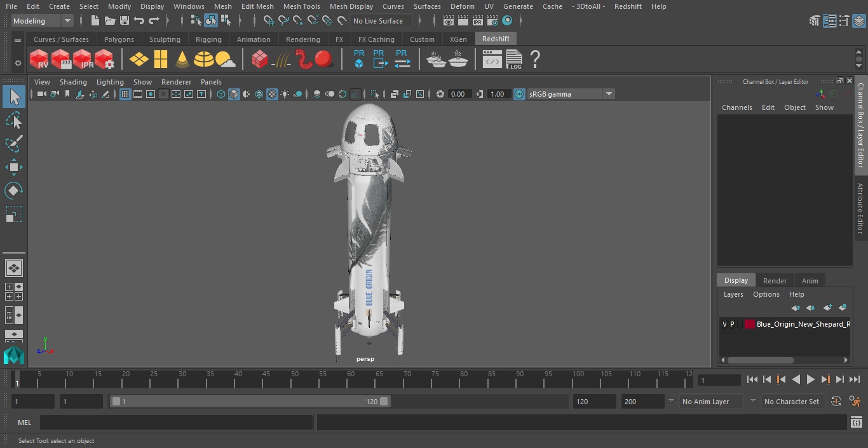The image size is (868, 448).
Task: Open the Layers menu in Layer Editor
Action: pyautogui.click(x=733, y=294)
